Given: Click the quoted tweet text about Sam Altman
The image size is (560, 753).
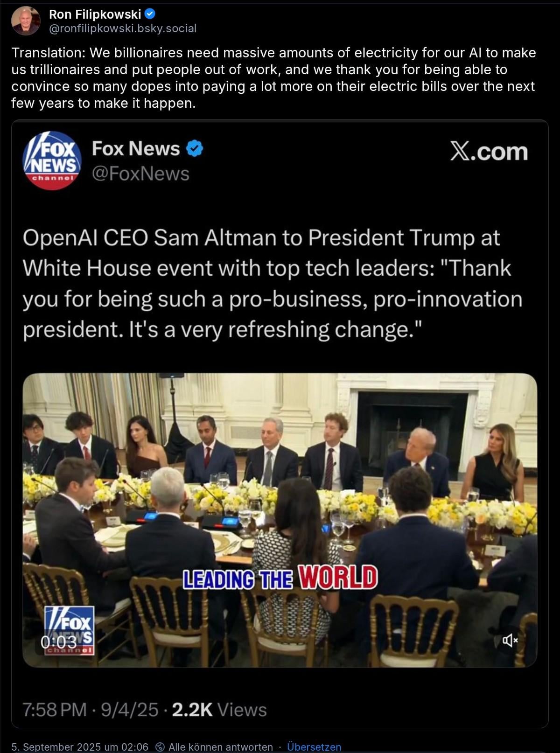Looking at the screenshot, I should [x=273, y=284].
